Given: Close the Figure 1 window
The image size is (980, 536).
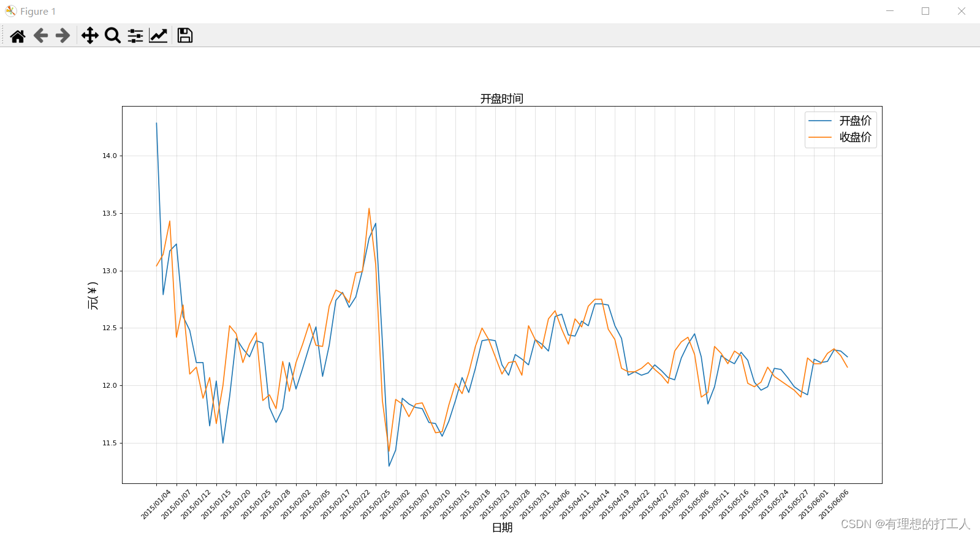Looking at the screenshot, I should click(x=962, y=11).
